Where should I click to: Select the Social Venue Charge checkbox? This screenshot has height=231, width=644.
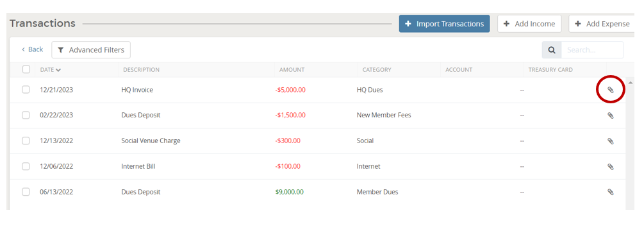coord(26,141)
